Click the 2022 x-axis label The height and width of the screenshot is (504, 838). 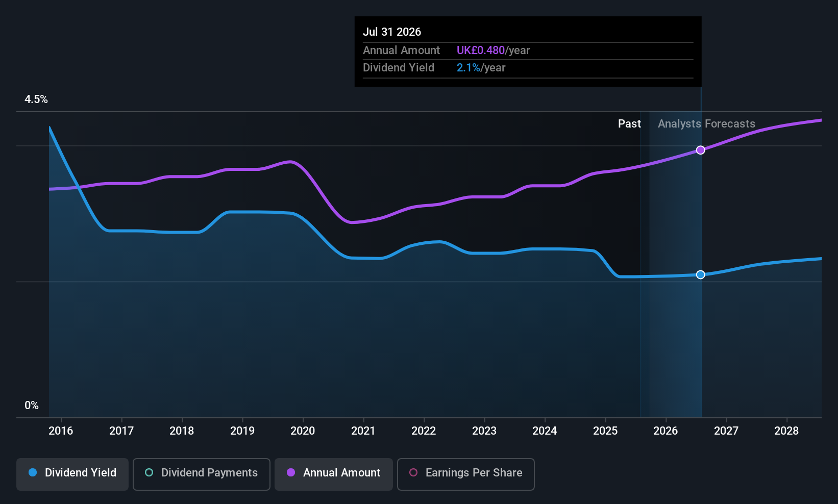[x=424, y=431]
